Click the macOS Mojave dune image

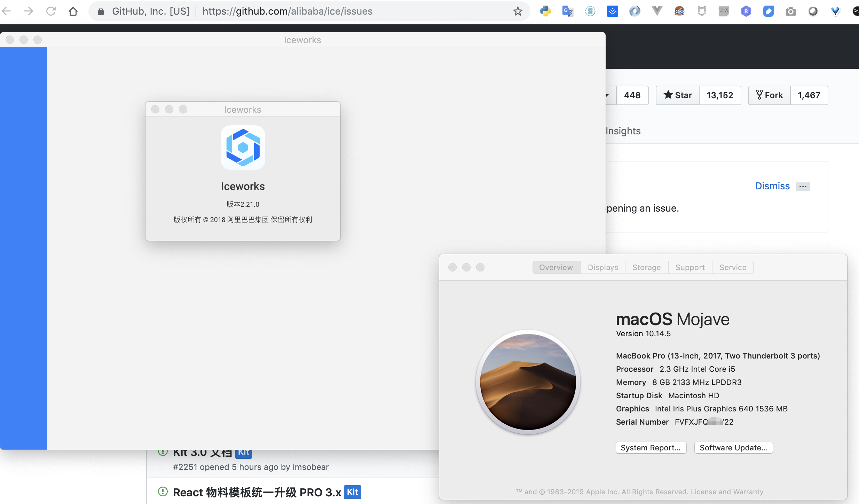(528, 382)
